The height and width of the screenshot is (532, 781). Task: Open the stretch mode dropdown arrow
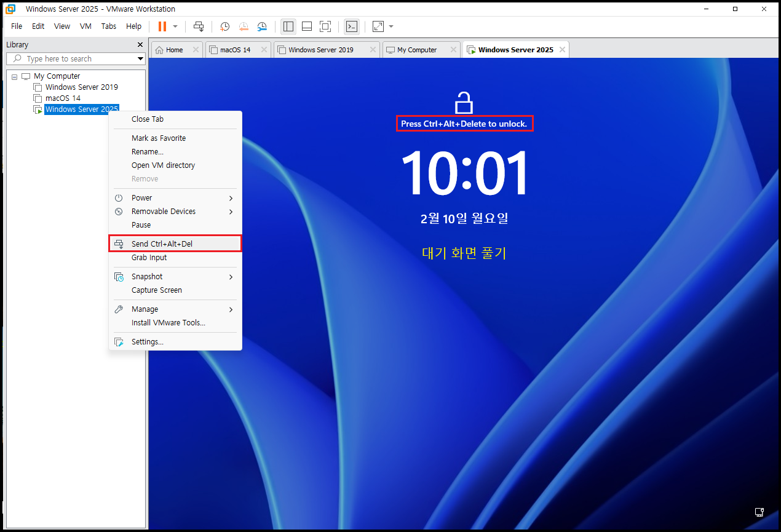tap(391, 26)
